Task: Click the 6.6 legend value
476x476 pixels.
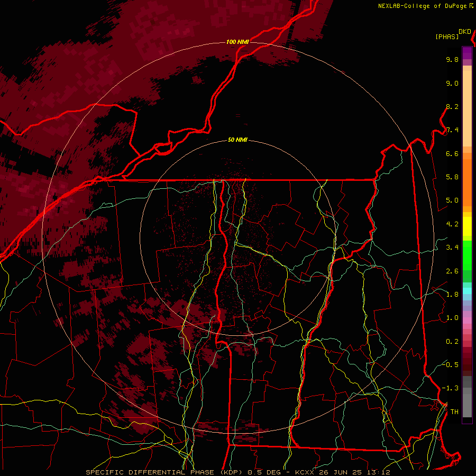Action: (452, 153)
